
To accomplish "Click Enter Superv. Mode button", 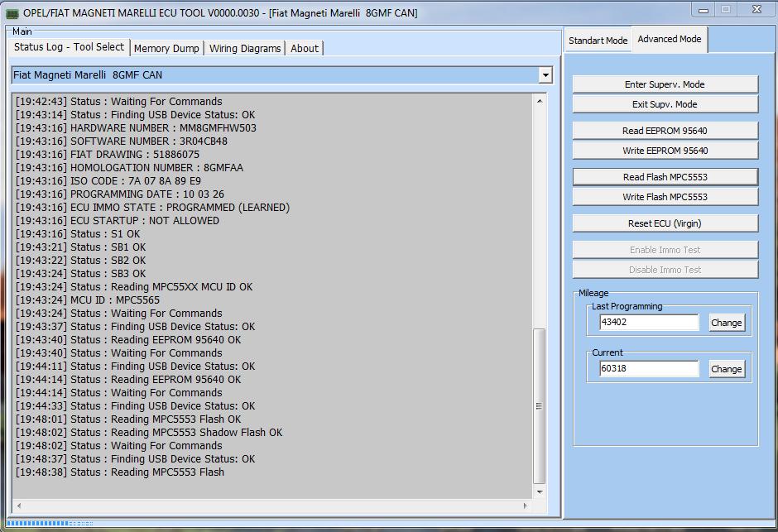I will click(665, 84).
